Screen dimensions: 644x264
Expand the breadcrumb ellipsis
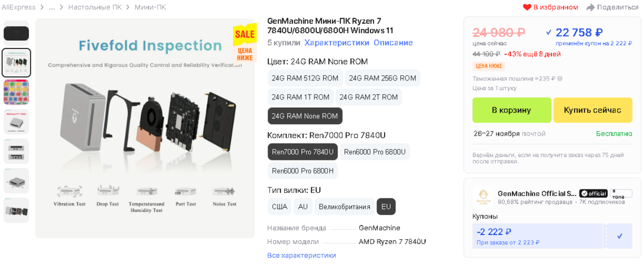[52, 7]
